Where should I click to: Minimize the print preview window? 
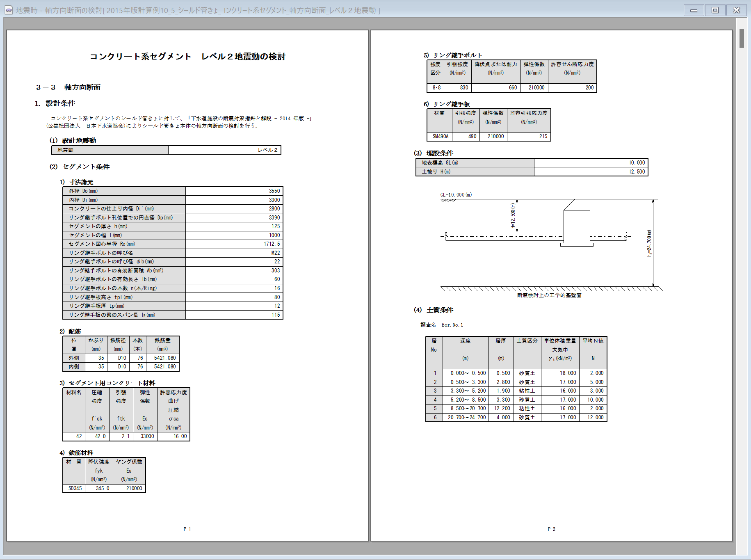point(694,10)
